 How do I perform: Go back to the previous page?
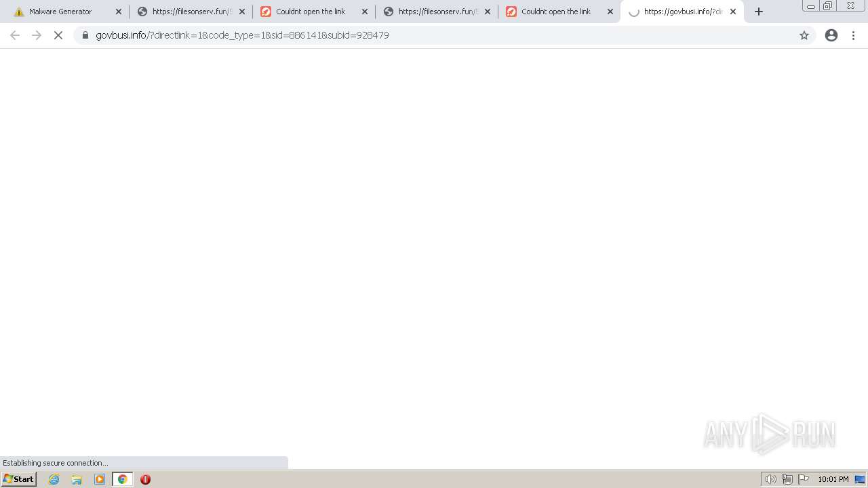(x=15, y=35)
